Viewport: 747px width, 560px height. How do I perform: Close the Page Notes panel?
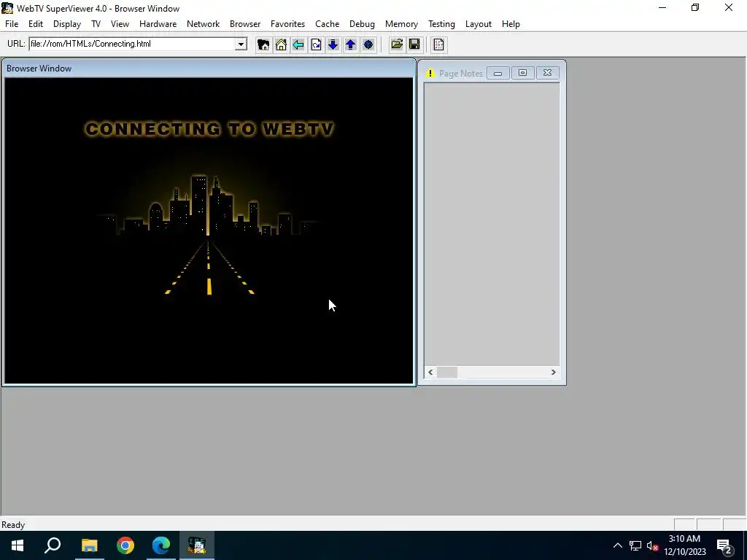click(547, 73)
